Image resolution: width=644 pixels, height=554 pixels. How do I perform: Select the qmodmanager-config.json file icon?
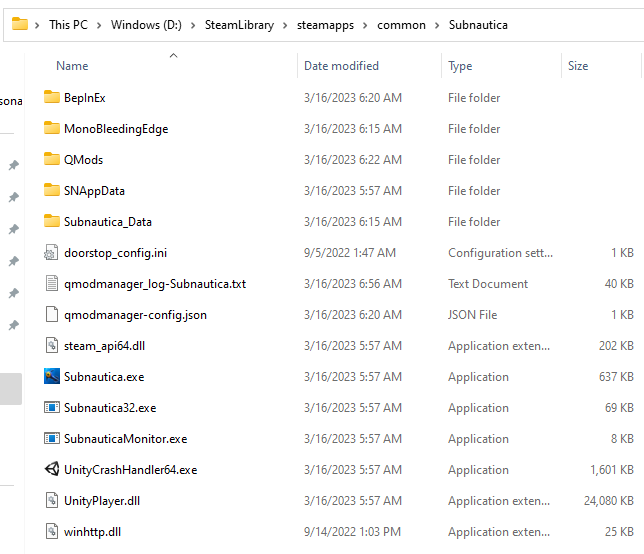[52, 315]
